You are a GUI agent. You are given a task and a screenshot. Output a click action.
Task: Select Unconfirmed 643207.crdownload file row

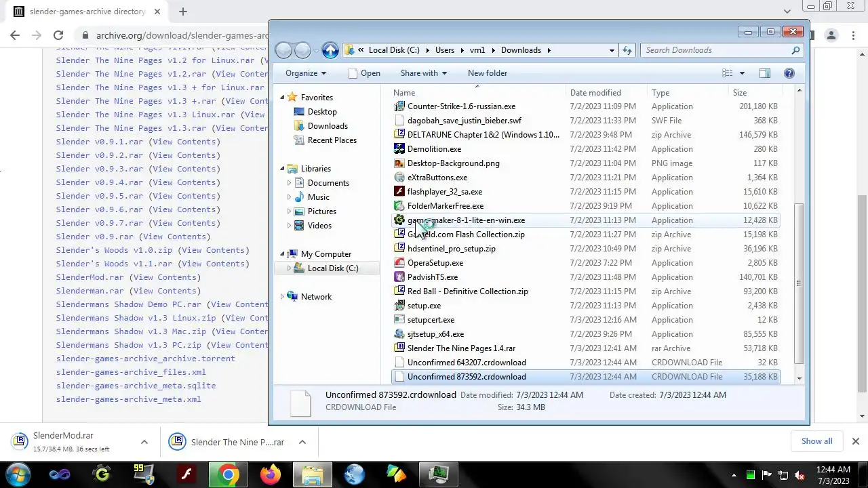coord(586,363)
